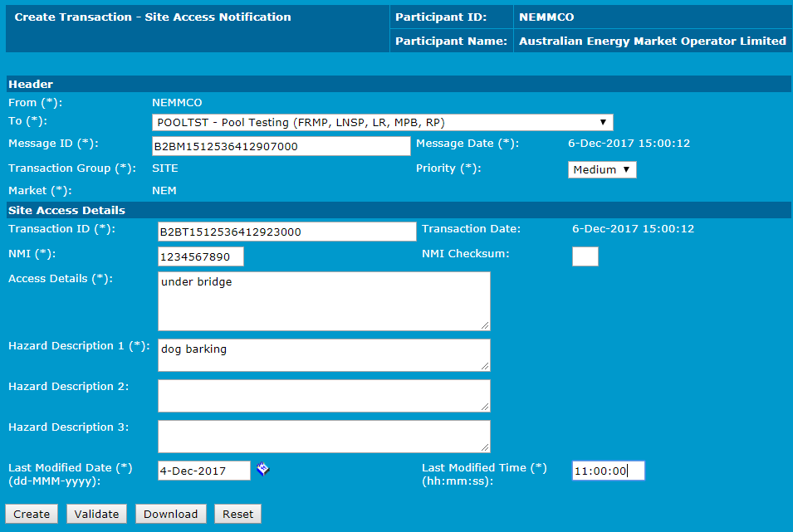Open the Priority dropdown
This screenshot has width=793, height=532.
coord(602,169)
